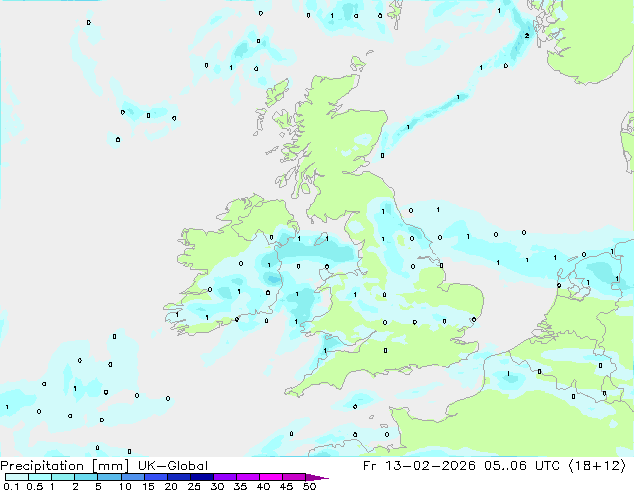Select the legend label "30"

click(217, 486)
